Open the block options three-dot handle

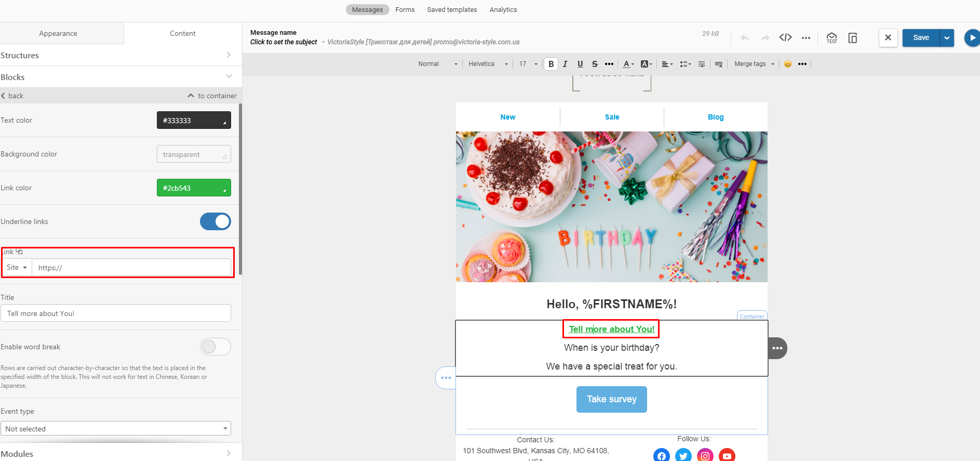[x=777, y=348]
